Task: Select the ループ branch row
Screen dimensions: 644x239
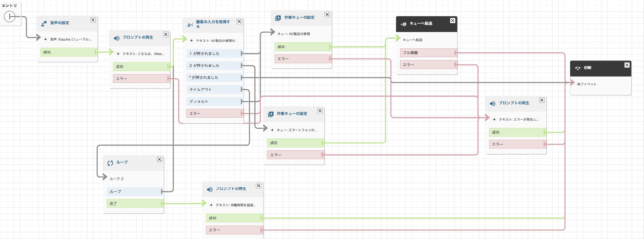Action: tap(135, 192)
